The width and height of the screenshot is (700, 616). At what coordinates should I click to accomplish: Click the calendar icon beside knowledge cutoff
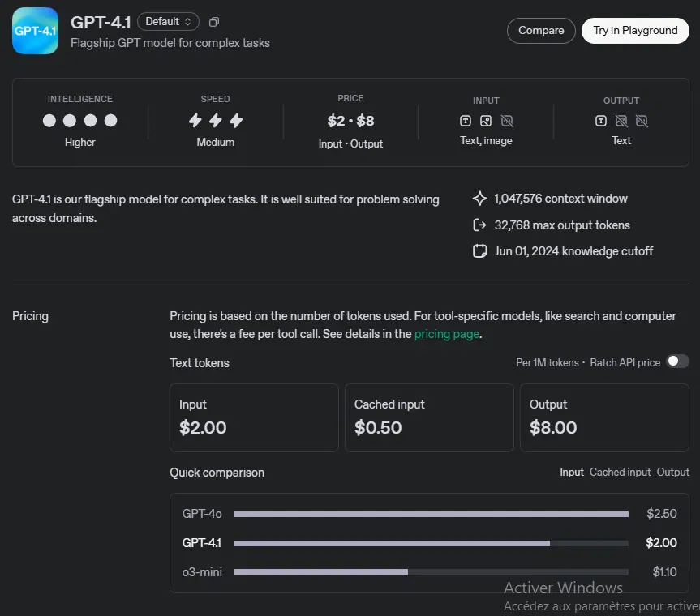(480, 251)
